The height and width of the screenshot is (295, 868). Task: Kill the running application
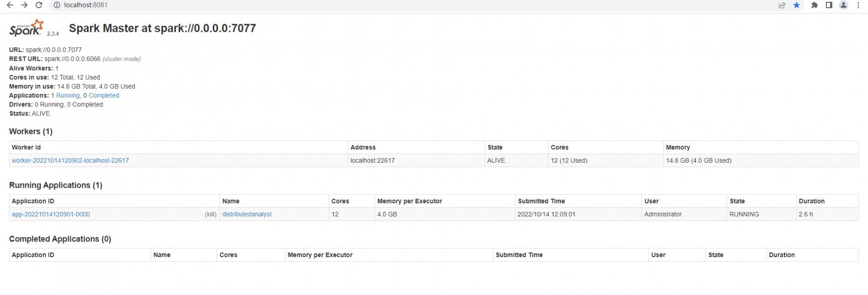tap(211, 214)
